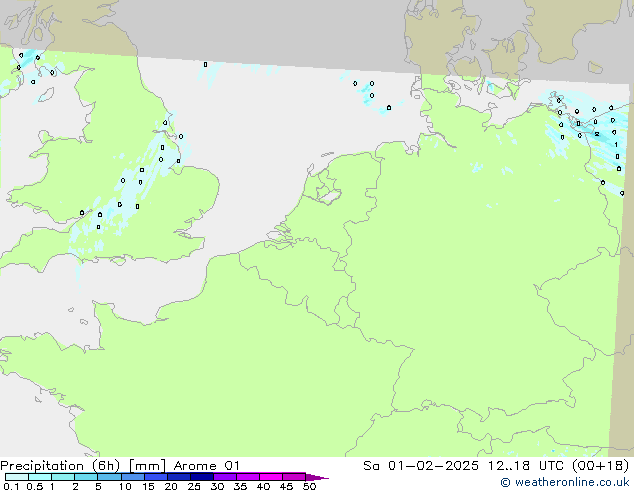Image resolution: width=634 pixels, height=490 pixels.
Task: Click the 'Precipitation (6h) [mm] Arome 01' title
Action: tap(120, 466)
